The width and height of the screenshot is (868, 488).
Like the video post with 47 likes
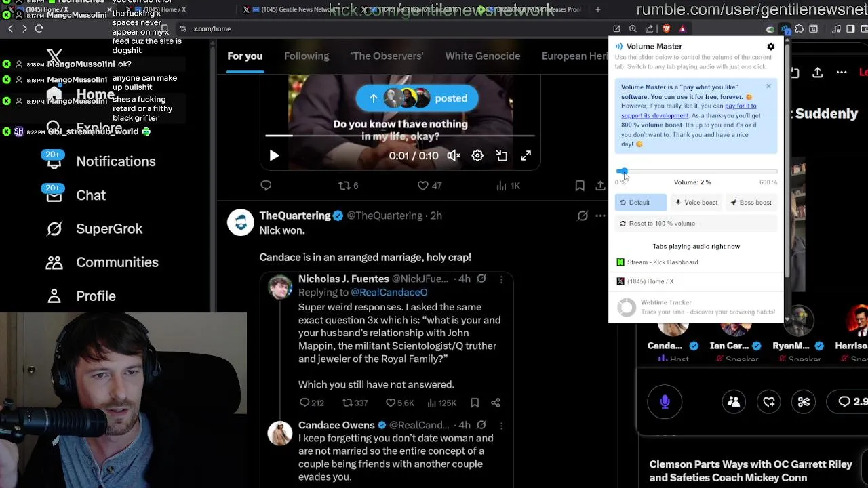tap(429, 186)
